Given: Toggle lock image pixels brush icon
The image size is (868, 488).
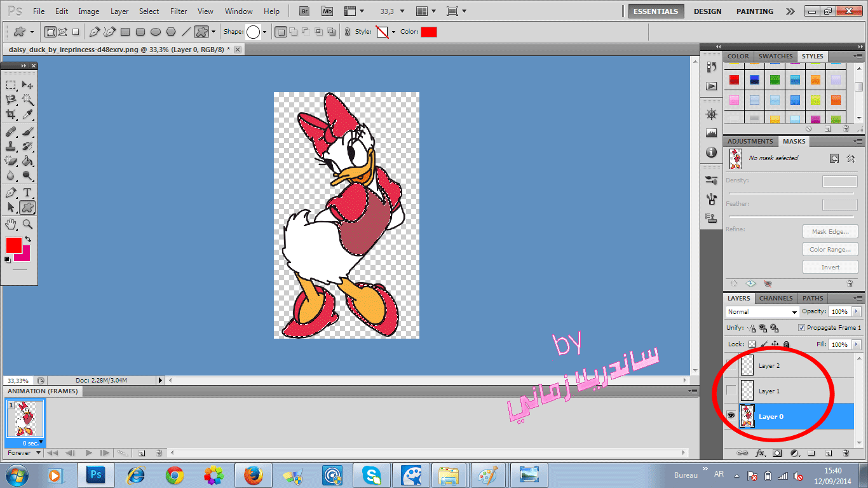Looking at the screenshot, I should [x=764, y=344].
